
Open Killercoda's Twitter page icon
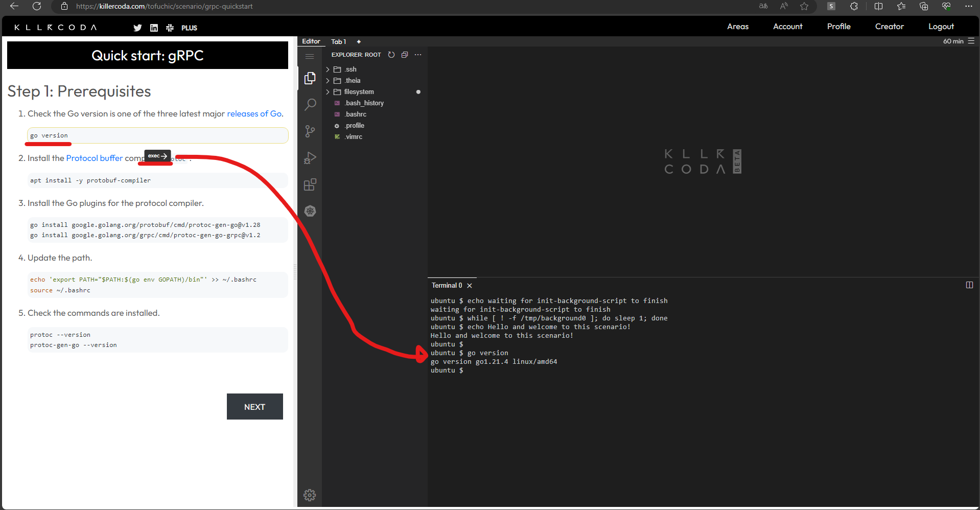pyautogui.click(x=137, y=28)
